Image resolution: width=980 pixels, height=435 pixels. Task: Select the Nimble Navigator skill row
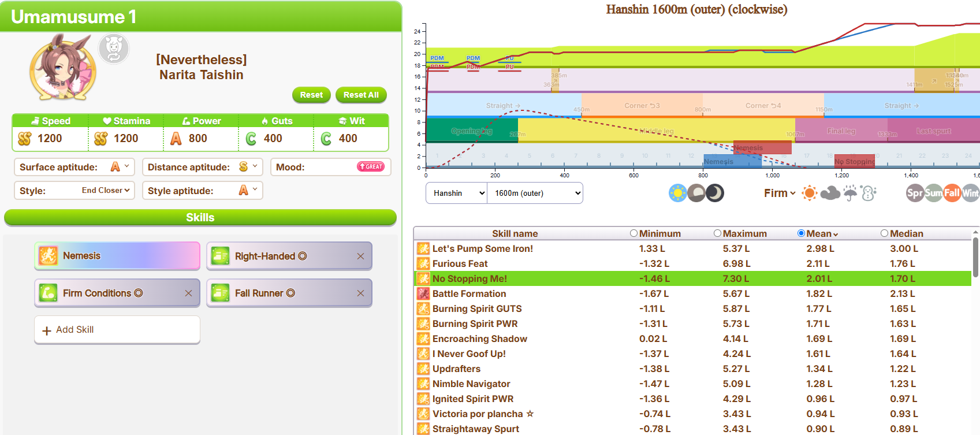tap(692, 384)
